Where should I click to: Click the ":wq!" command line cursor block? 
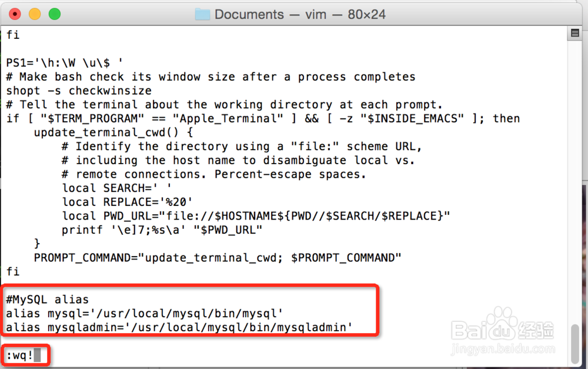(37, 355)
